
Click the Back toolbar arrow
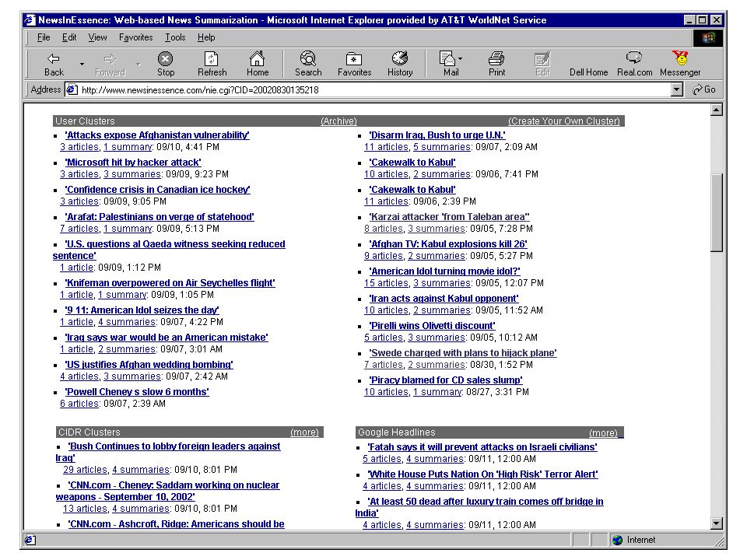54,64
